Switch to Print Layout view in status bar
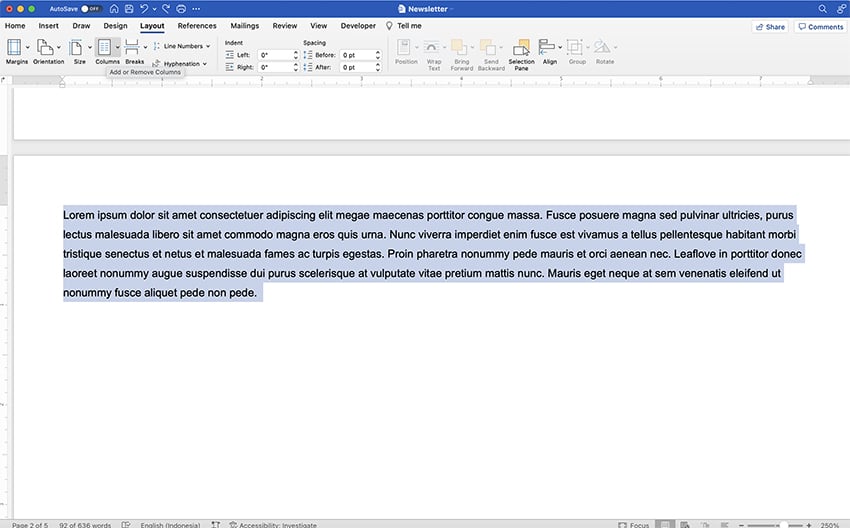850x528 pixels. (665, 524)
